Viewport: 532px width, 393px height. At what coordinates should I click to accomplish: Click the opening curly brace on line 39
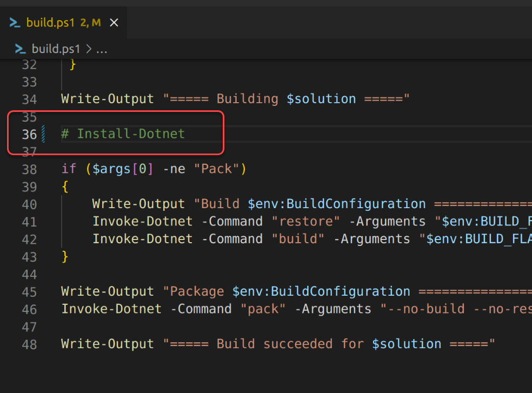[x=65, y=186]
